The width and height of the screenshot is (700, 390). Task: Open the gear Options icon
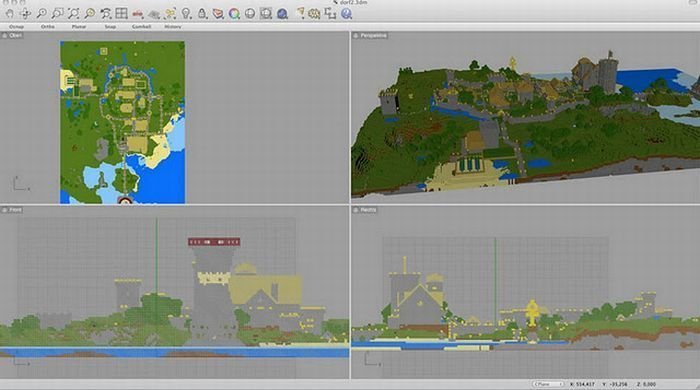pyautogui.click(x=315, y=14)
